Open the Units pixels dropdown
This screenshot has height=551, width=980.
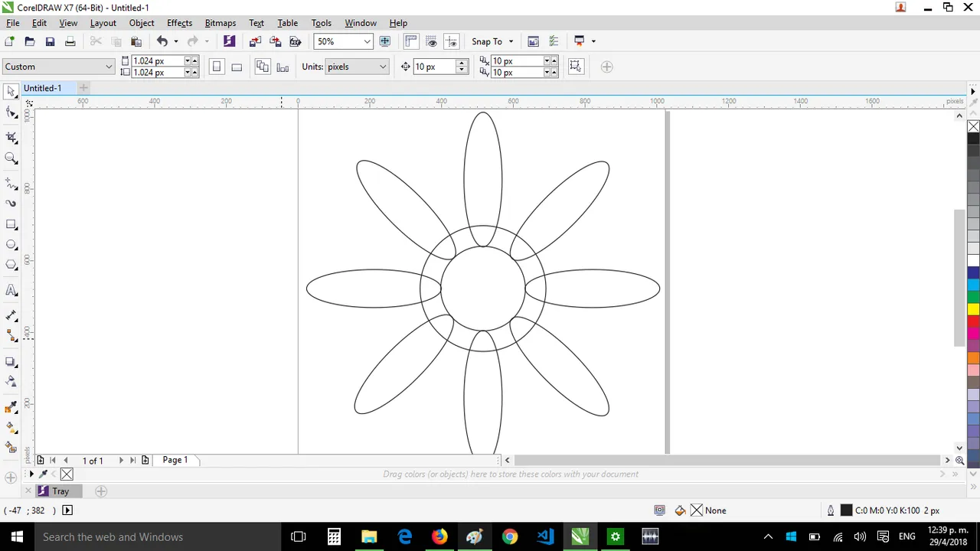coord(382,67)
